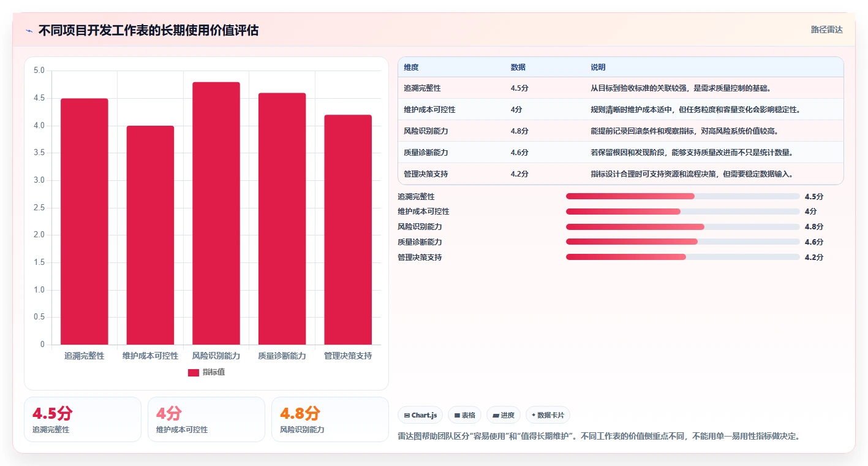
Task: Click the 维度 table column header
Action: pyautogui.click(x=411, y=67)
